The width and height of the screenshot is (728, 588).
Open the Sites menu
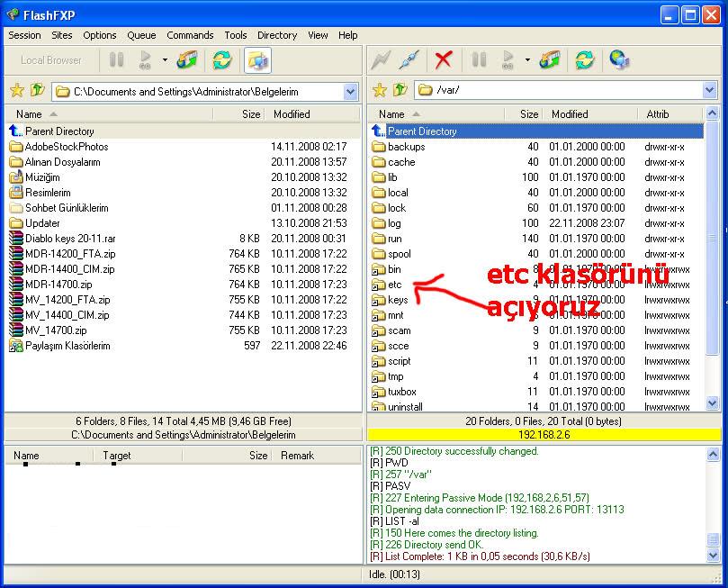pyautogui.click(x=62, y=35)
